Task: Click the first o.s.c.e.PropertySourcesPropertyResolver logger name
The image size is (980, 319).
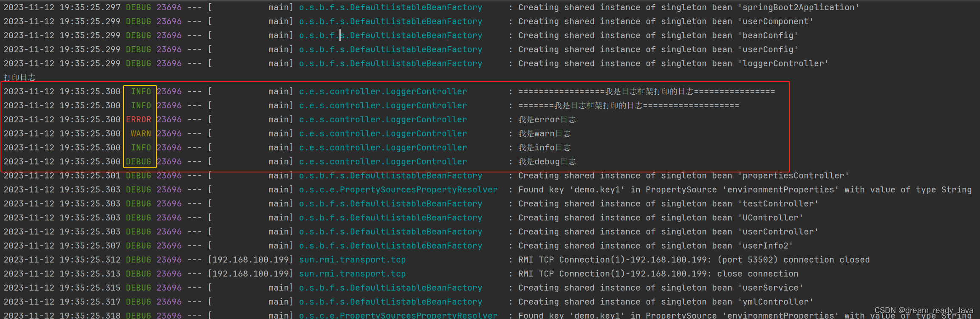Action: 398,189
